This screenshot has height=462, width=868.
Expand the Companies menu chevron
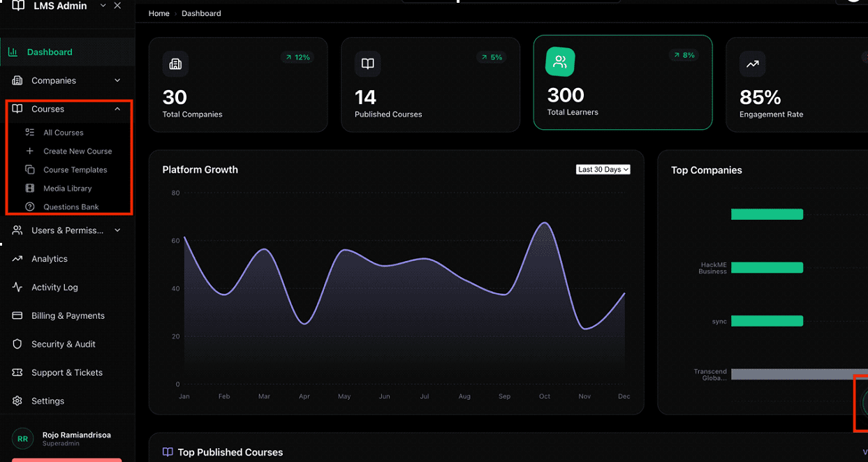pos(117,81)
